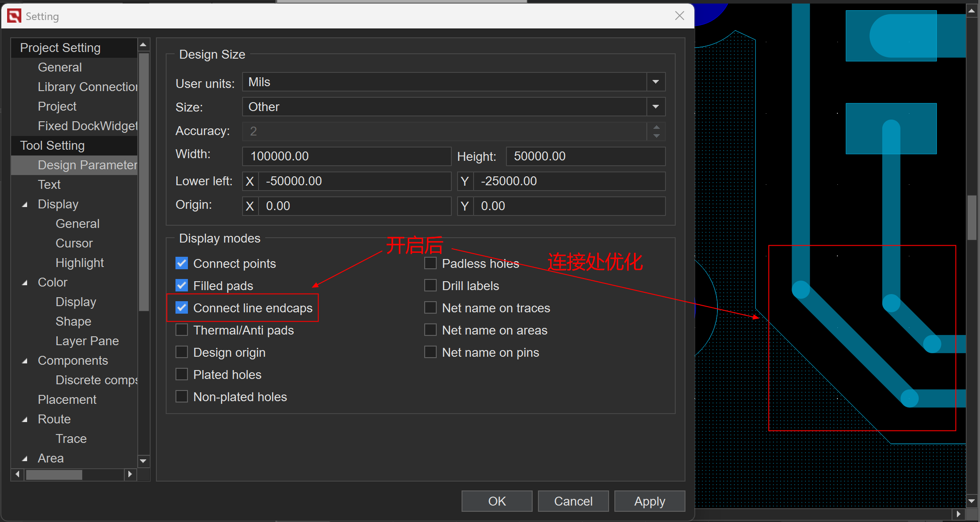Collapse the Color tree node
Screen dimensions: 980x522
click(25, 283)
